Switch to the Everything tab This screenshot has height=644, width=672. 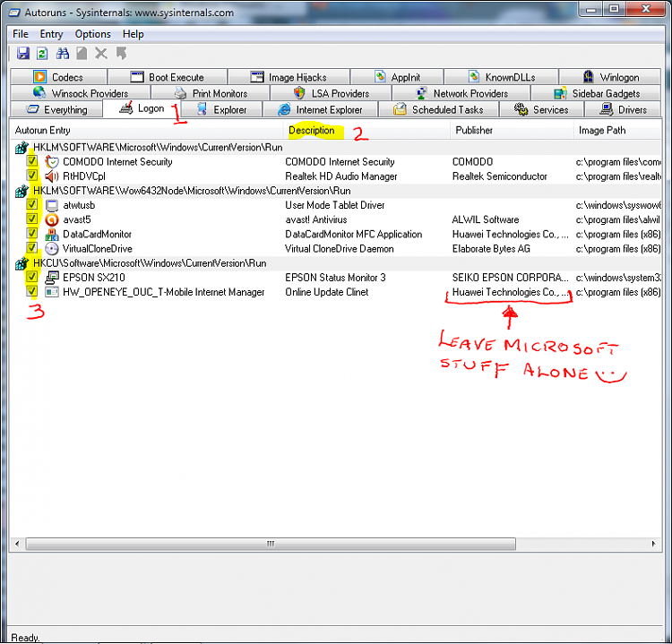(56, 109)
